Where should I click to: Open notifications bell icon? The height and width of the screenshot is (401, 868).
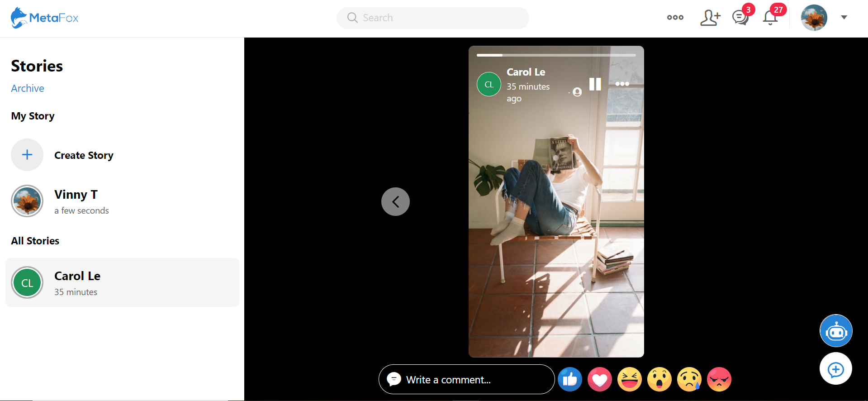pyautogui.click(x=770, y=18)
